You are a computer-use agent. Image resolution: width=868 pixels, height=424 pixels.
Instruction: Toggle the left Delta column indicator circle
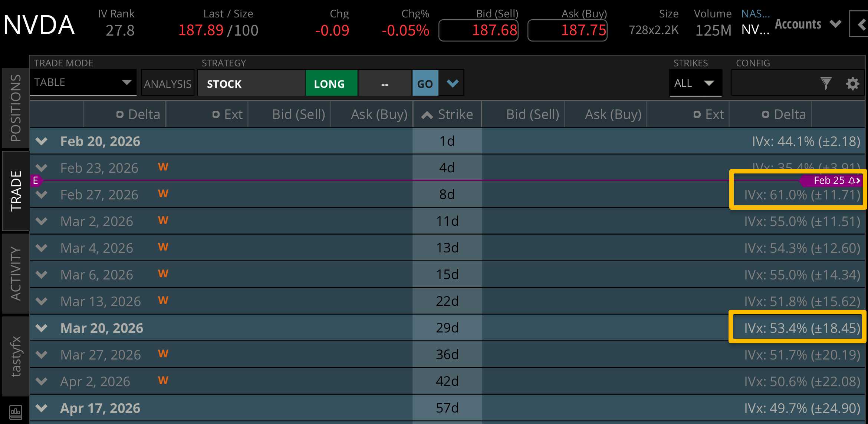coord(119,114)
